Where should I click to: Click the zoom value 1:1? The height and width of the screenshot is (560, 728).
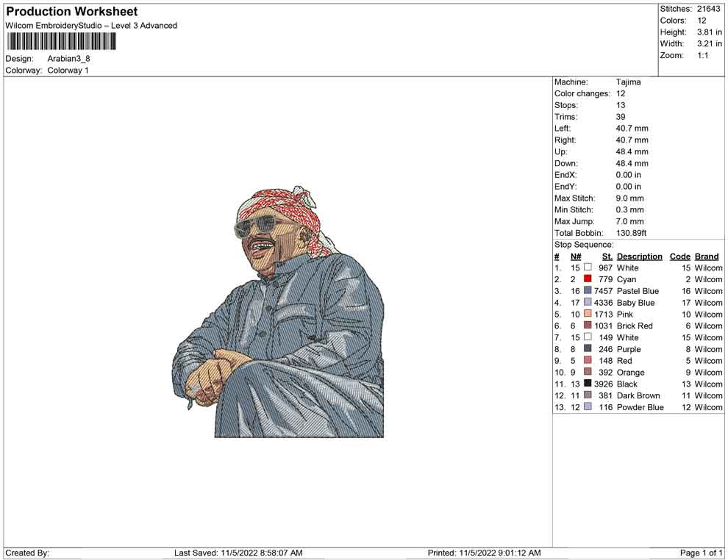(x=702, y=55)
